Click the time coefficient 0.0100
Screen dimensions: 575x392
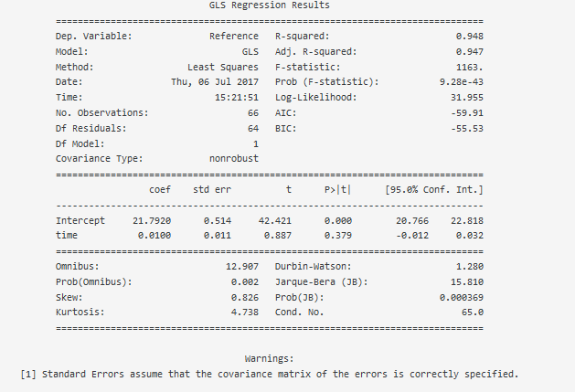point(154,236)
